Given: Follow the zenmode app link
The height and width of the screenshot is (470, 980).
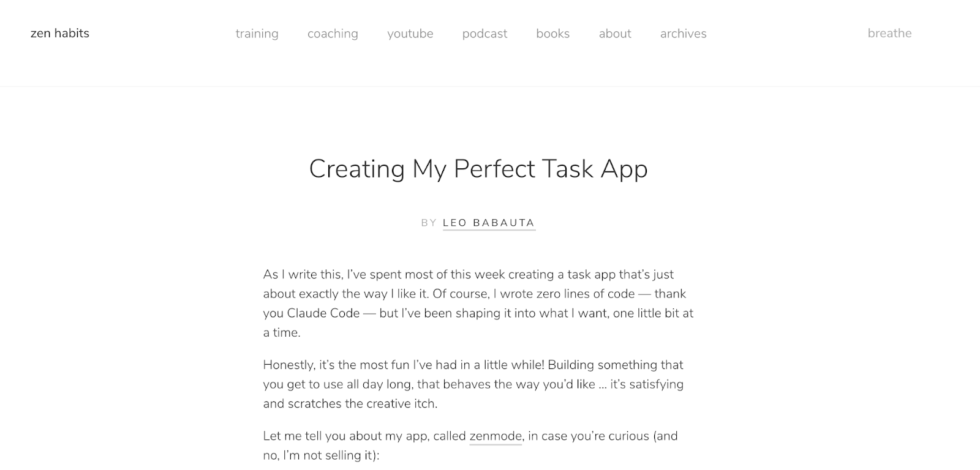Looking at the screenshot, I should click(494, 436).
